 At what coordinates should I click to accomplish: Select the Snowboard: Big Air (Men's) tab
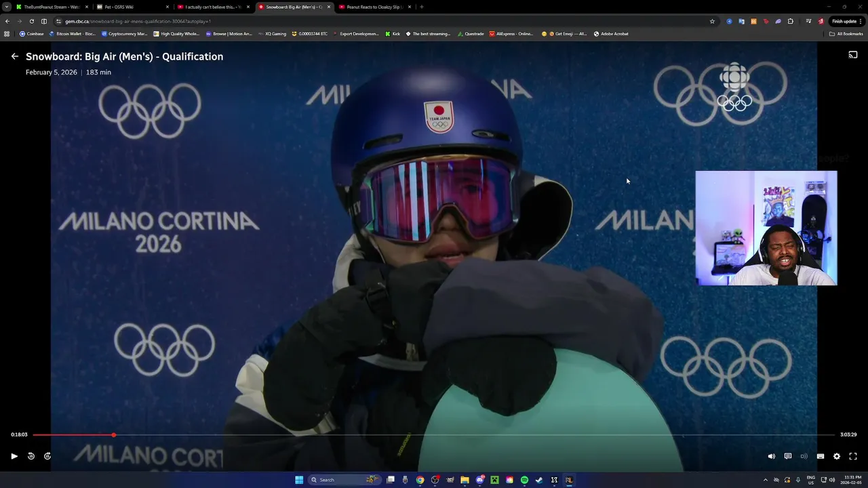tap(294, 7)
